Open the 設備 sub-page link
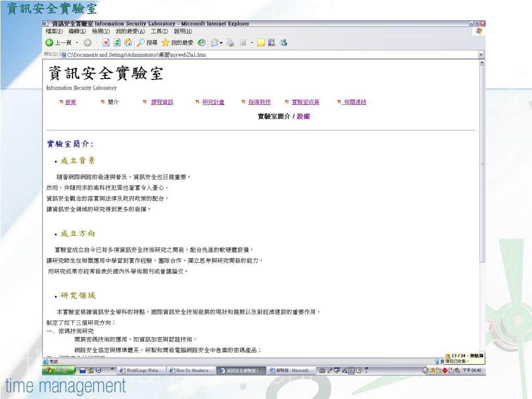532x399 pixels. click(x=303, y=116)
